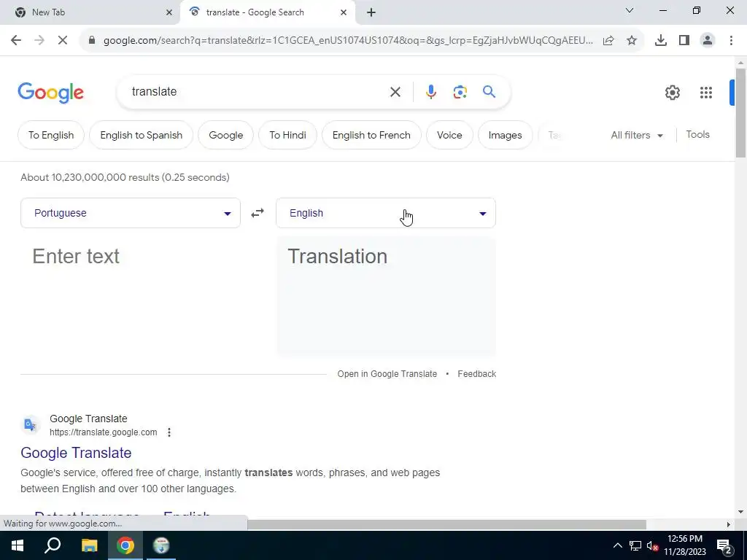The height and width of the screenshot is (560, 747).
Task: Click the https://translate.google.com URL text
Action: (104, 432)
